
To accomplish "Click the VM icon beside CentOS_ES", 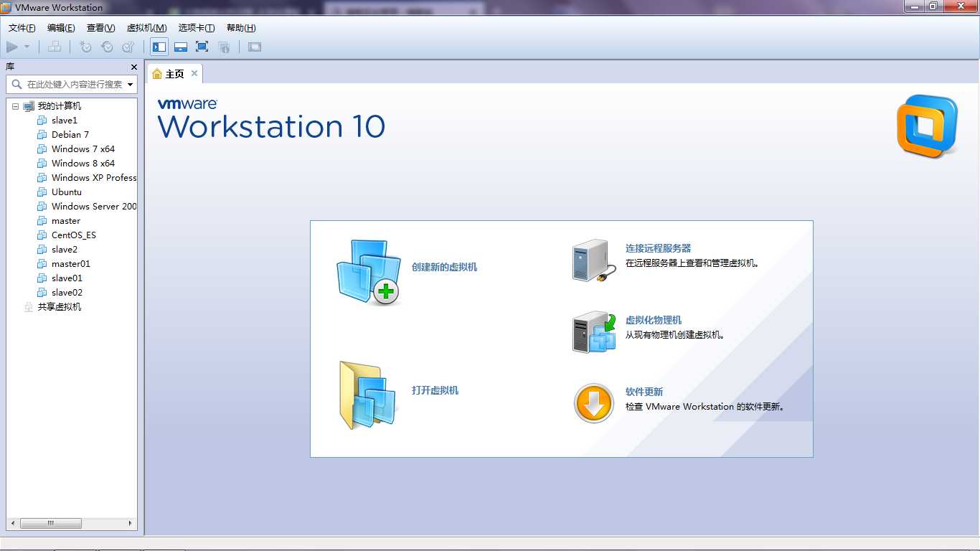I will [42, 235].
